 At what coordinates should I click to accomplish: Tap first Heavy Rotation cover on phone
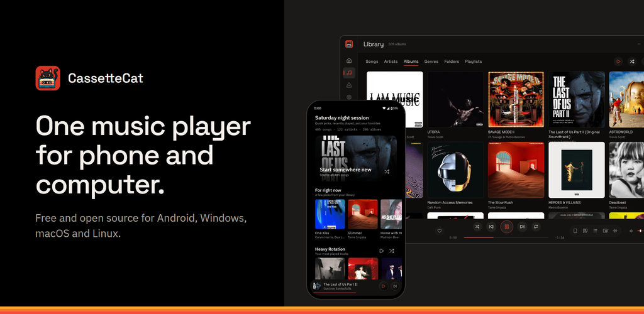(330, 269)
